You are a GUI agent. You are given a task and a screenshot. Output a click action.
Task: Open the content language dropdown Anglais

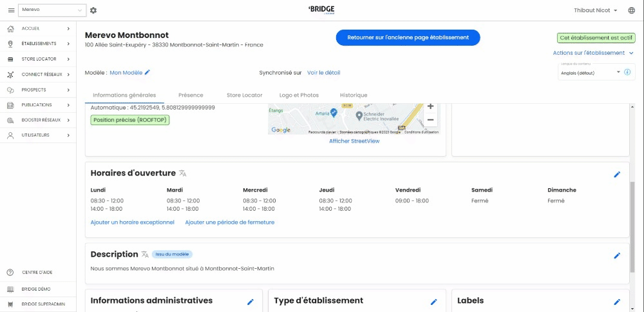point(591,73)
